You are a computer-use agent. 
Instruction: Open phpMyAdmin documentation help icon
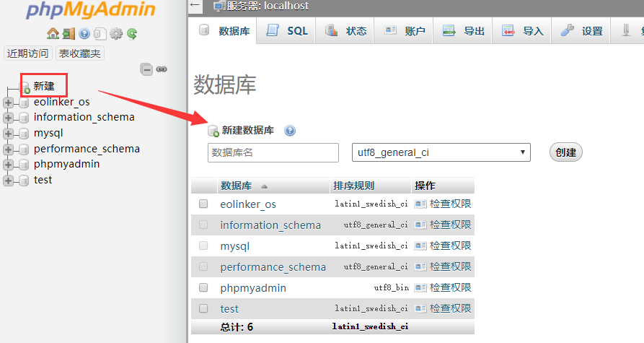[x=84, y=33]
